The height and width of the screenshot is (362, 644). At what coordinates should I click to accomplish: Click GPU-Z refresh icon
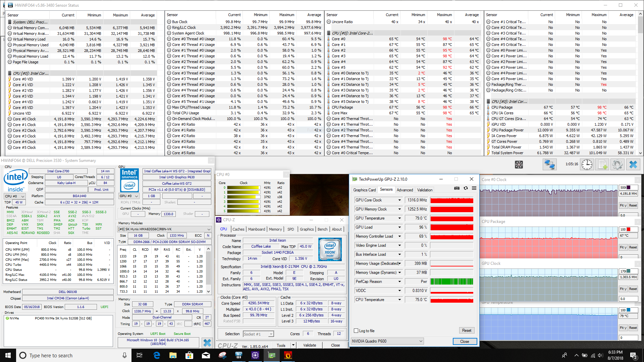pos(466,188)
